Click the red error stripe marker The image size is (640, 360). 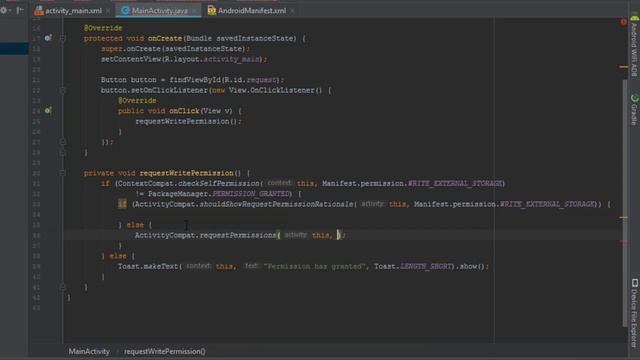(x=624, y=242)
